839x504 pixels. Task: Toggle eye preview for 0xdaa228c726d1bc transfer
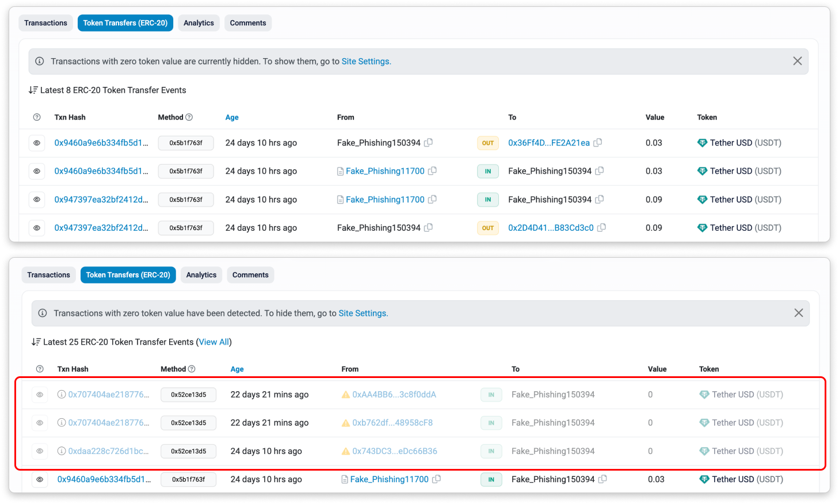(x=40, y=451)
